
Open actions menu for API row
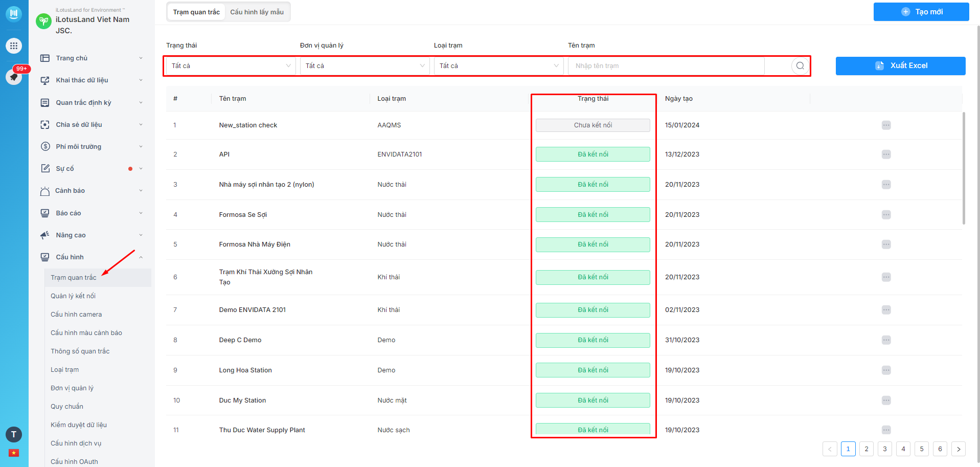pyautogui.click(x=886, y=154)
